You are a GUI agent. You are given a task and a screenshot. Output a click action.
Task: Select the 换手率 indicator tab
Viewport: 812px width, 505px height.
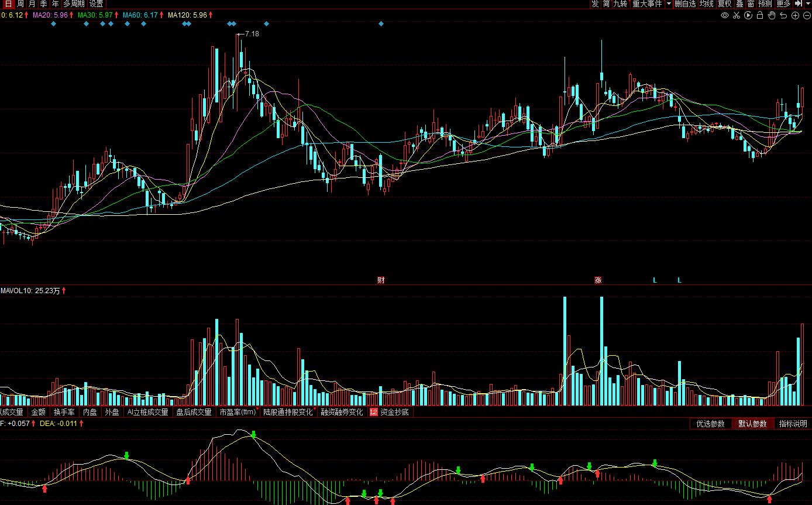[64, 412]
